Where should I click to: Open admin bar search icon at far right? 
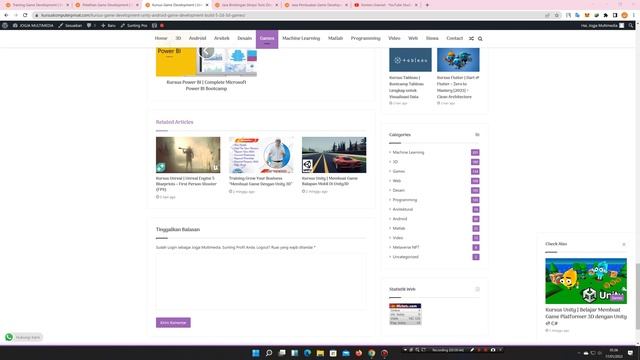[x=631, y=25]
